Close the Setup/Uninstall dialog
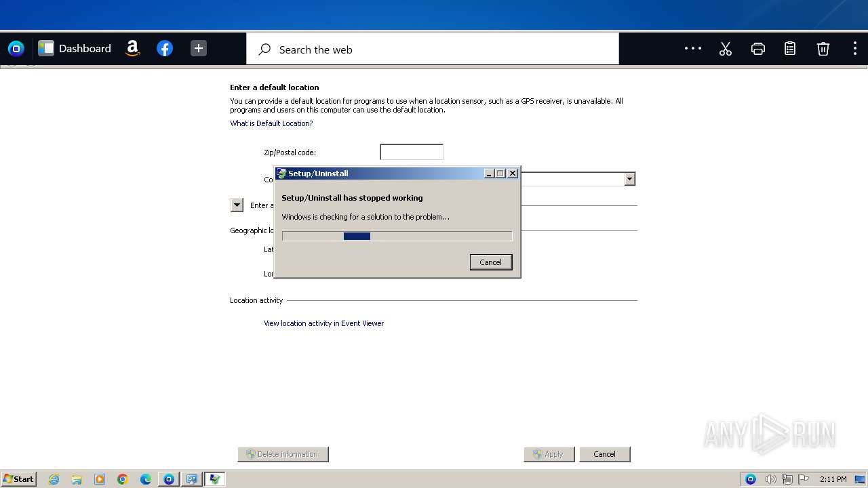The width and height of the screenshot is (868, 488). tap(513, 174)
